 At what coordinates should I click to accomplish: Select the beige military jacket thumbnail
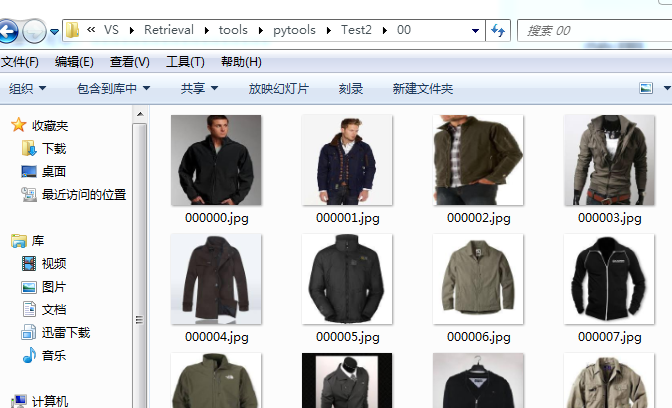[609, 381]
